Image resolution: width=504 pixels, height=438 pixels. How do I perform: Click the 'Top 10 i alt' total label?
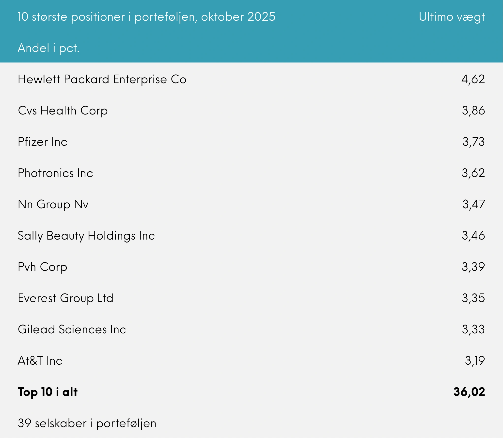point(47,392)
